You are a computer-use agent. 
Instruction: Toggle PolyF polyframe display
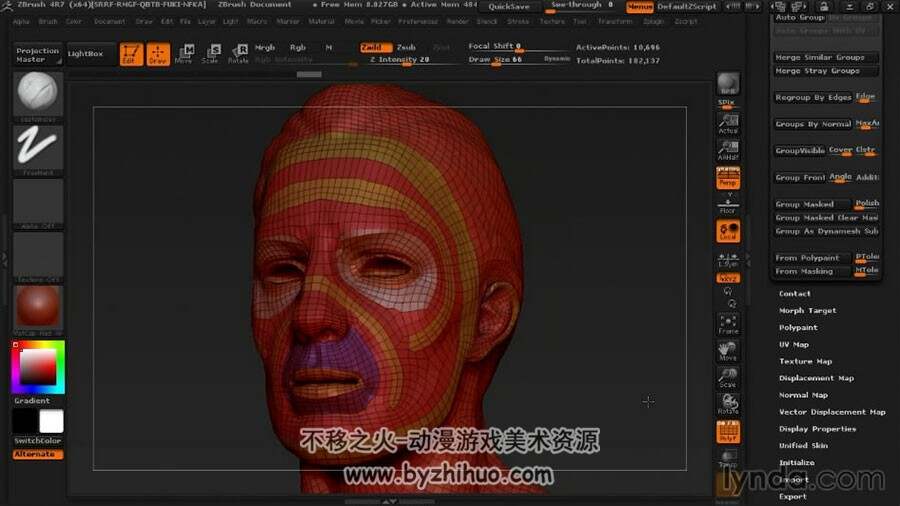(x=728, y=431)
